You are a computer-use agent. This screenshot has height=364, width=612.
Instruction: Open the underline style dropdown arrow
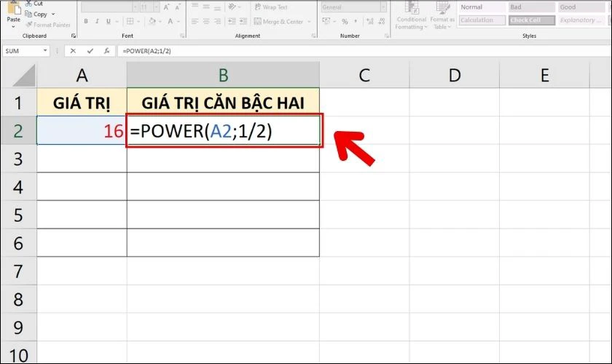click(x=117, y=21)
